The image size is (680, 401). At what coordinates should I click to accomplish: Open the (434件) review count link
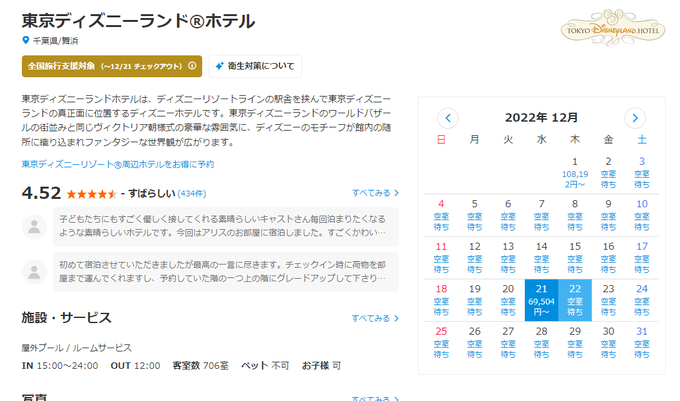192,194
